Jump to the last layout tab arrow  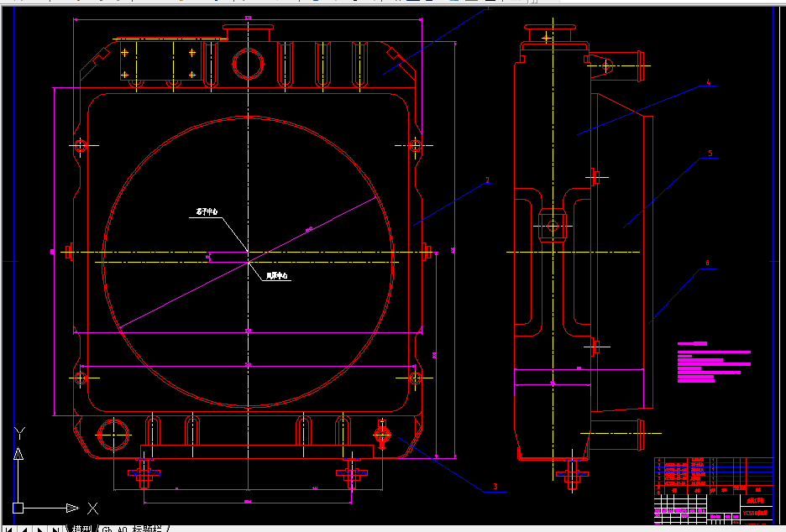[x=55, y=529]
